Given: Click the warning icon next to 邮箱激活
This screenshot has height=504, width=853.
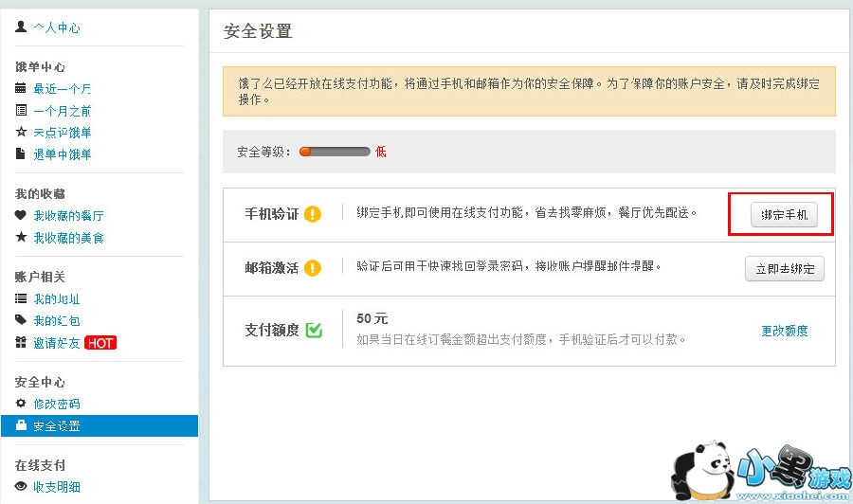Looking at the screenshot, I should coord(313,268).
